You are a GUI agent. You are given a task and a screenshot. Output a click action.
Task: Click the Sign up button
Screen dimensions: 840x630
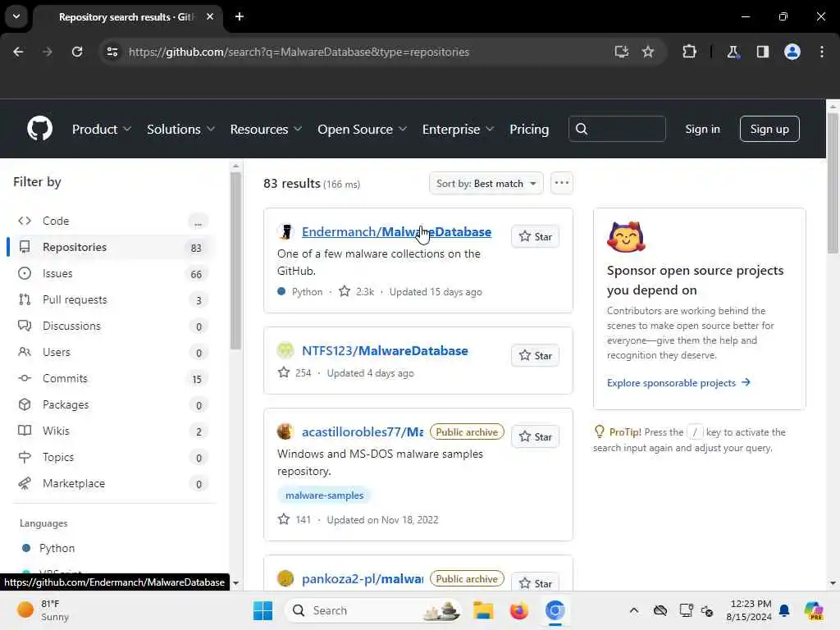pos(769,129)
